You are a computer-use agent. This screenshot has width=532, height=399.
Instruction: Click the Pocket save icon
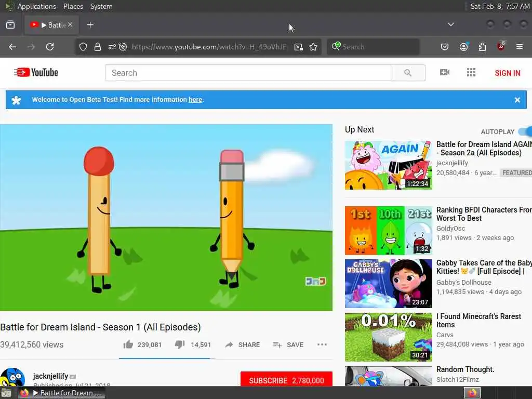pos(445,47)
